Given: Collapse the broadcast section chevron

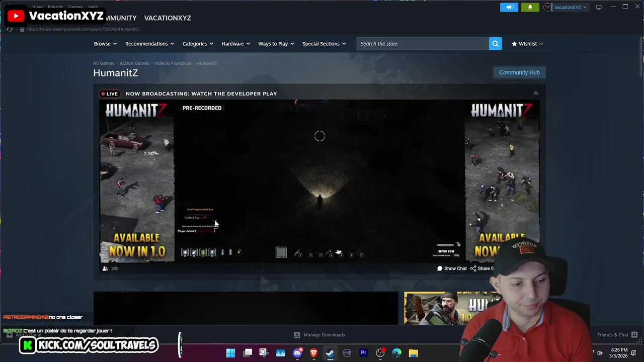Looking at the screenshot, I should (536, 94).
